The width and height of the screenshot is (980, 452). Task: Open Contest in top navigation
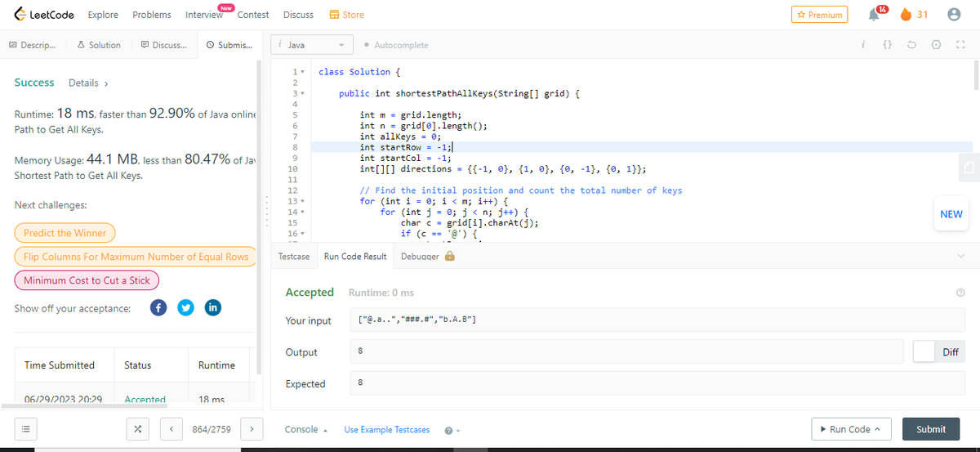tap(253, 15)
